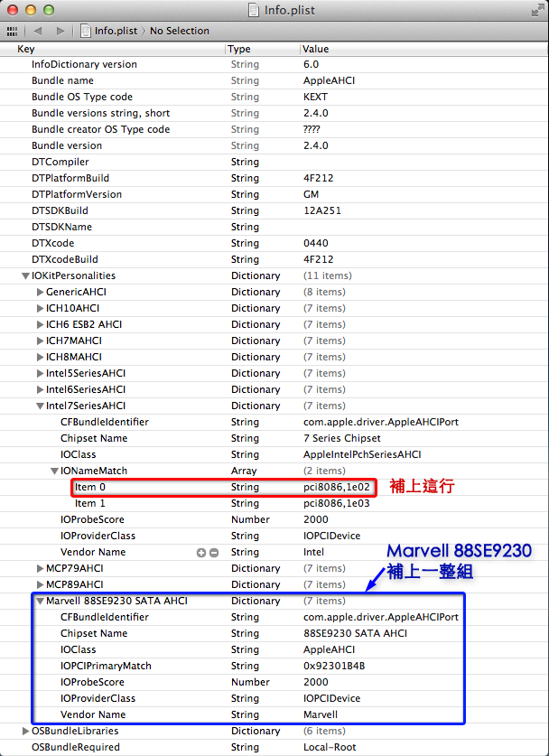
Task: Select the KEXT value
Action: point(316,97)
